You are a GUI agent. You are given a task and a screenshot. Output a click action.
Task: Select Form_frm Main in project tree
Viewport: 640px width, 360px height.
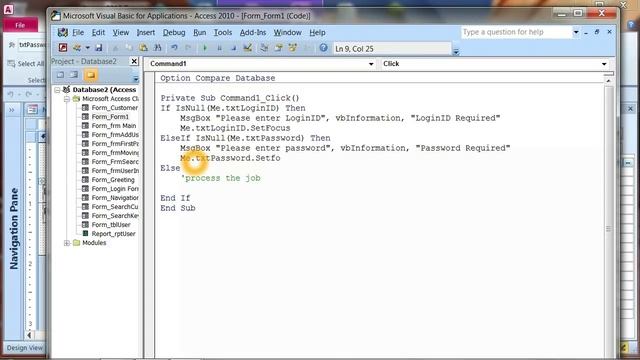(113, 126)
